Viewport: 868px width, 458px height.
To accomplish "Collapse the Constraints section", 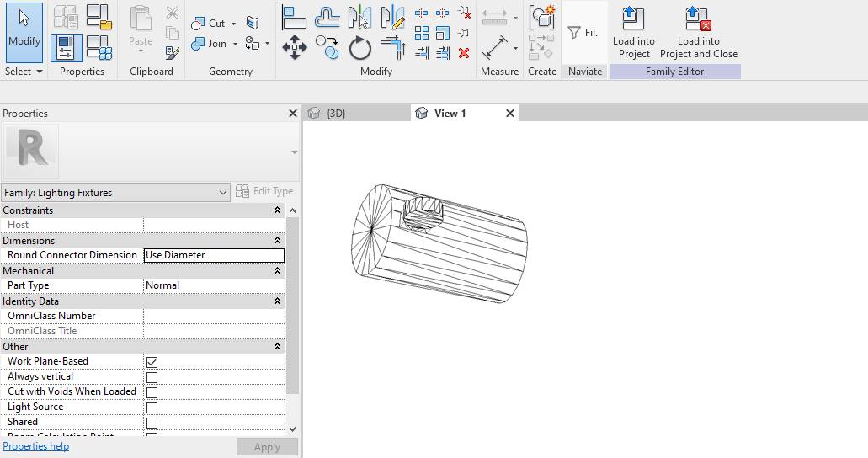I will coord(277,210).
